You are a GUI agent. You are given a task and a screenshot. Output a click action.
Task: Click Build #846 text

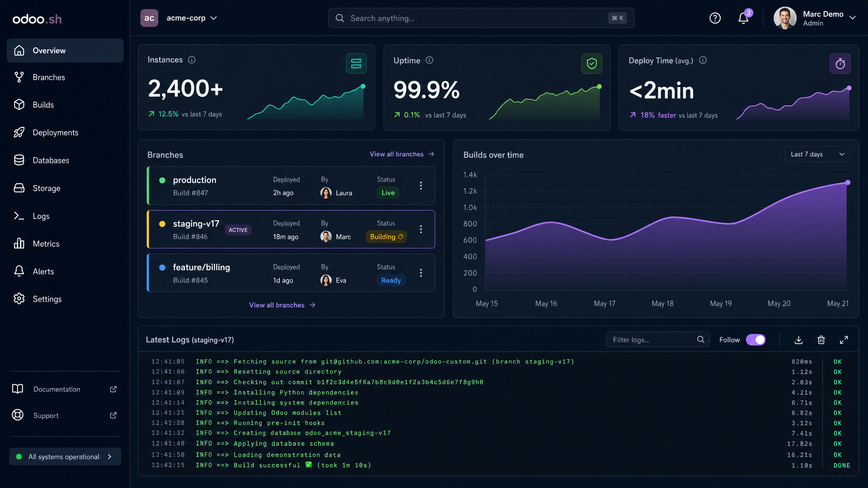[190, 237]
